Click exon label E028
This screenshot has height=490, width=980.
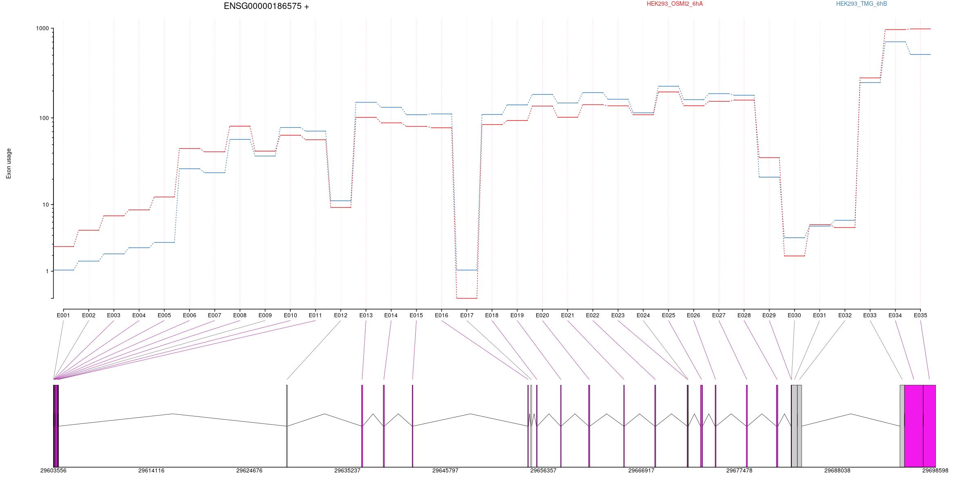tap(744, 315)
